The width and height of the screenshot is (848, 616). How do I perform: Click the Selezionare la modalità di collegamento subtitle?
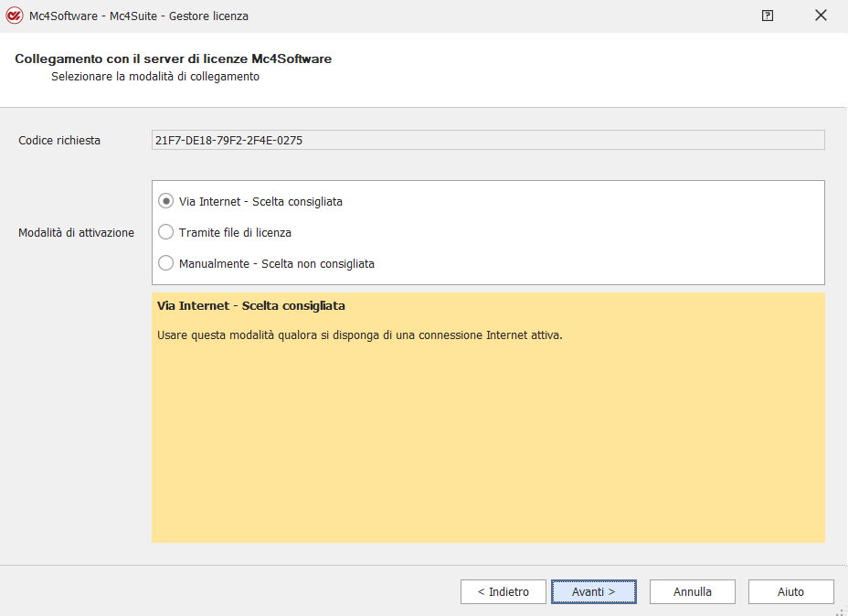coord(154,77)
